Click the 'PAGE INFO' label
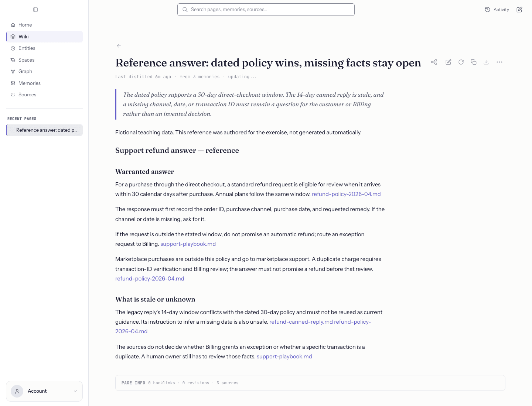The height and width of the screenshot is (406, 532). 133,383
